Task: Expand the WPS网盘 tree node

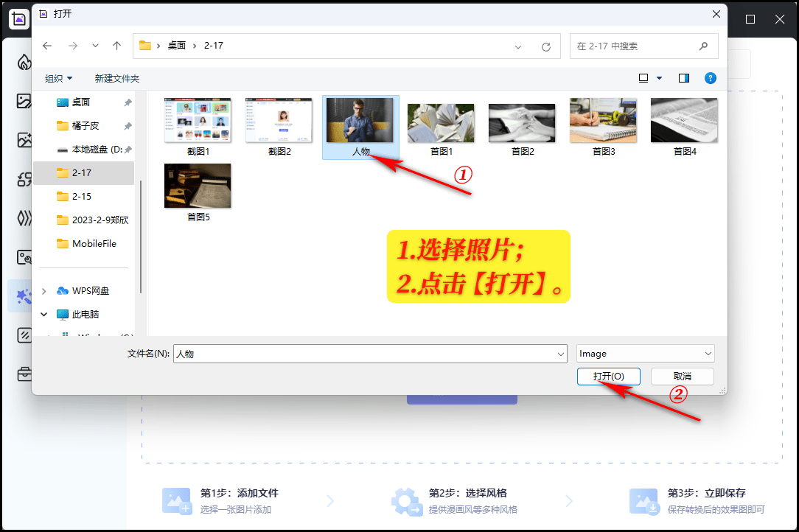Action: 43,291
